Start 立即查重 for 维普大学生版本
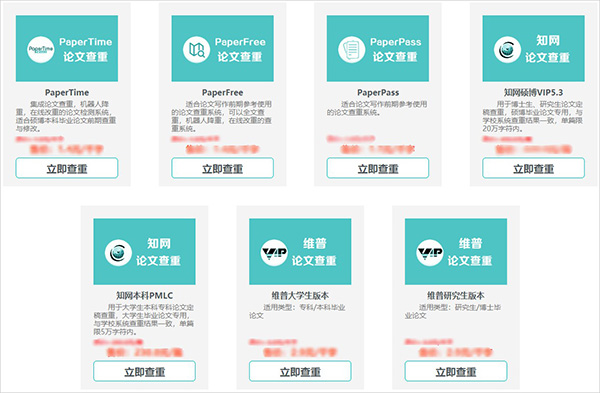The image size is (600, 393). (300, 372)
